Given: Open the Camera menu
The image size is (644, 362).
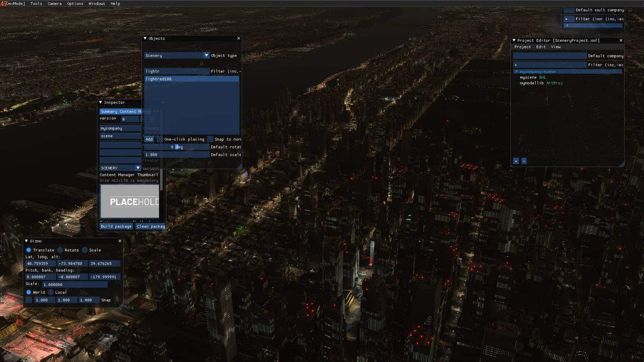Looking at the screenshot, I should (54, 4).
